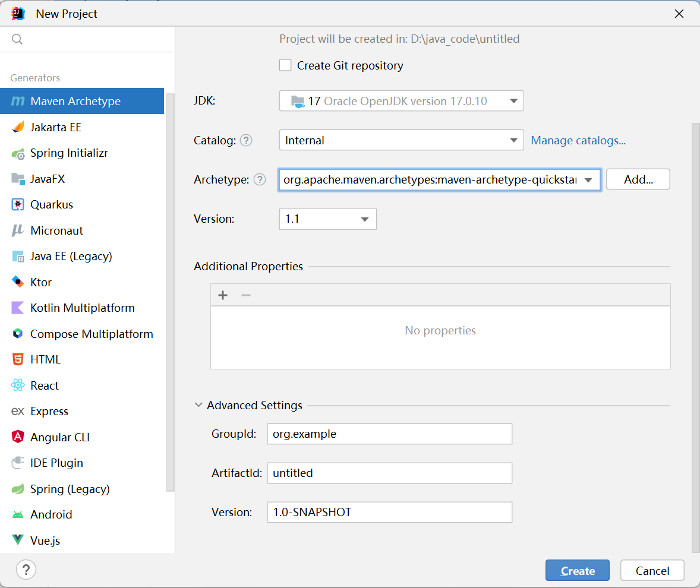Click the Java EE (Legacy) icon

click(18, 257)
